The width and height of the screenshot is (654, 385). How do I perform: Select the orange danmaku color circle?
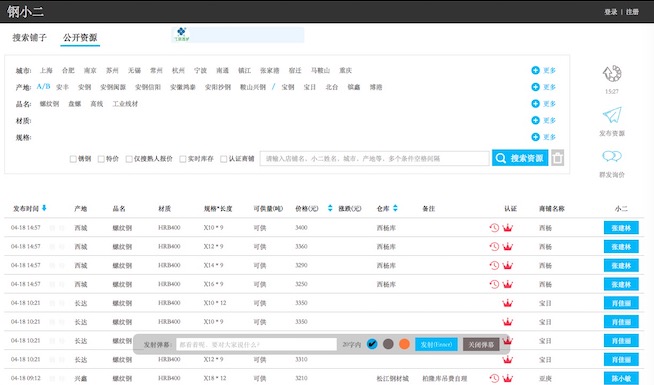point(404,344)
